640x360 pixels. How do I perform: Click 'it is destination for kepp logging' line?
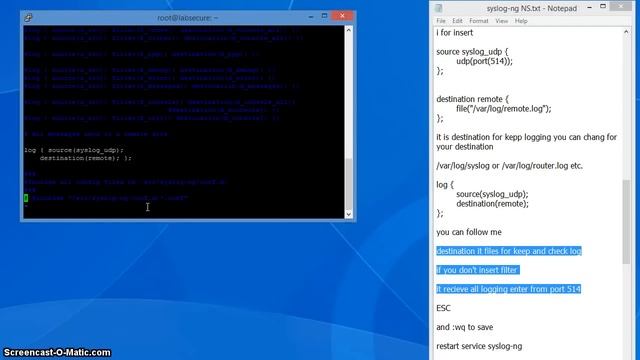pyautogui.click(x=527, y=137)
